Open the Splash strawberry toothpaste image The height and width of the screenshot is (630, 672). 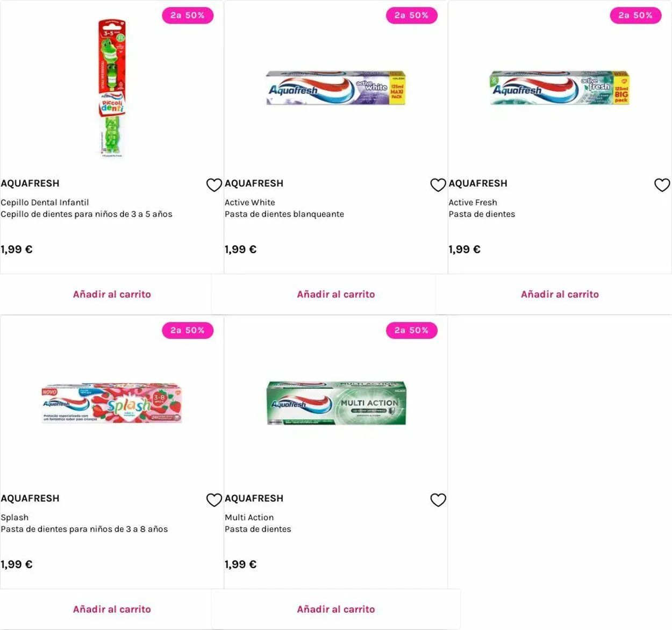click(x=112, y=403)
